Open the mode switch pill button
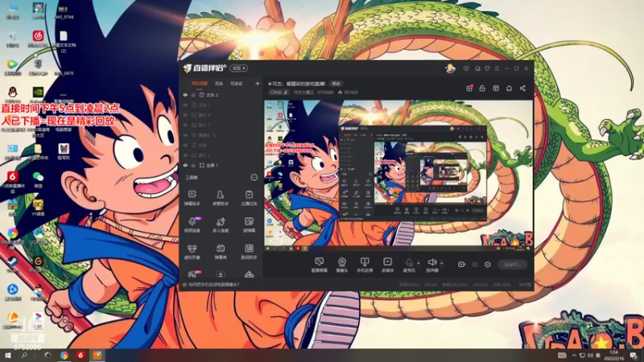644x362 pixels. (x=238, y=68)
